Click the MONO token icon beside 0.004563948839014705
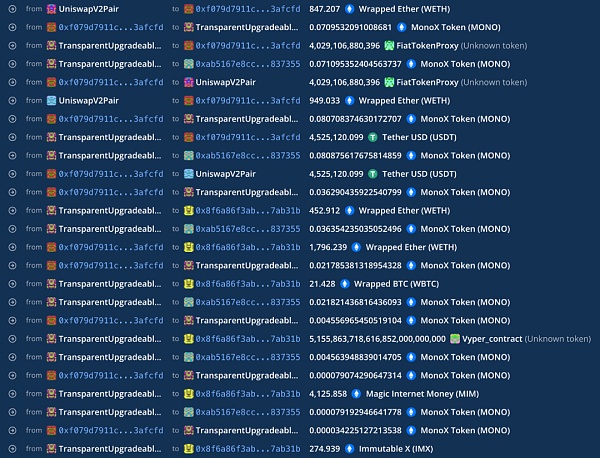 (411, 357)
